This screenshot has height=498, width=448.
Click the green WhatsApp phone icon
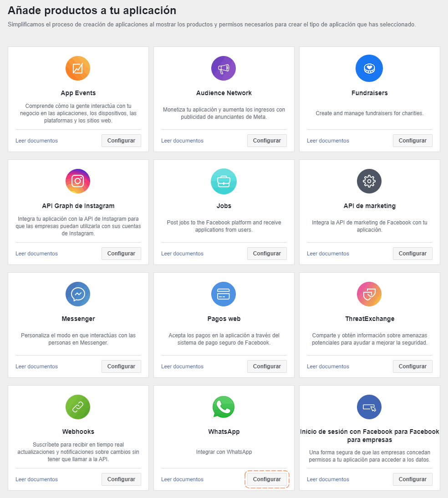(x=224, y=407)
